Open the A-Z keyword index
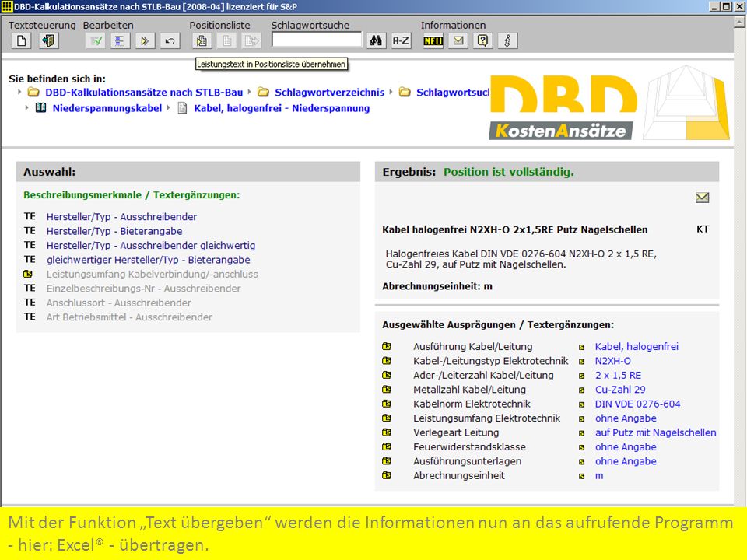Image resolution: width=747 pixels, height=560 pixels. (402, 41)
